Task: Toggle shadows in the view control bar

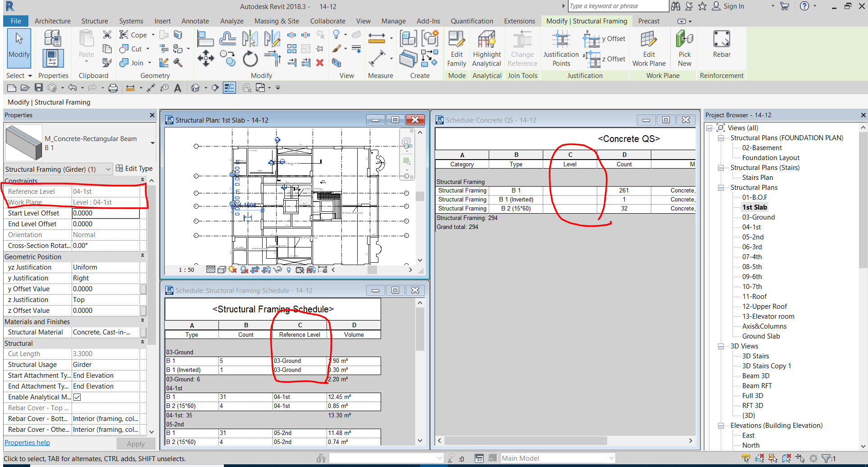Action: click(x=244, y=270)
